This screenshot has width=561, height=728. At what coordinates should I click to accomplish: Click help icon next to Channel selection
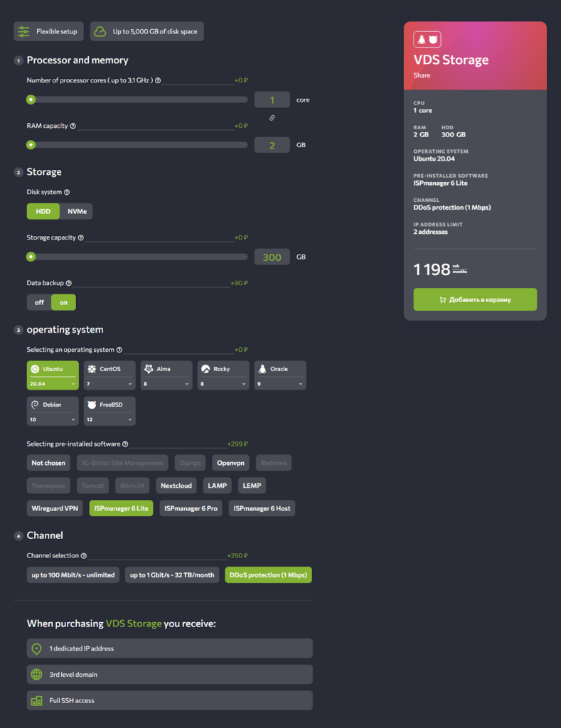pos(84,556)
